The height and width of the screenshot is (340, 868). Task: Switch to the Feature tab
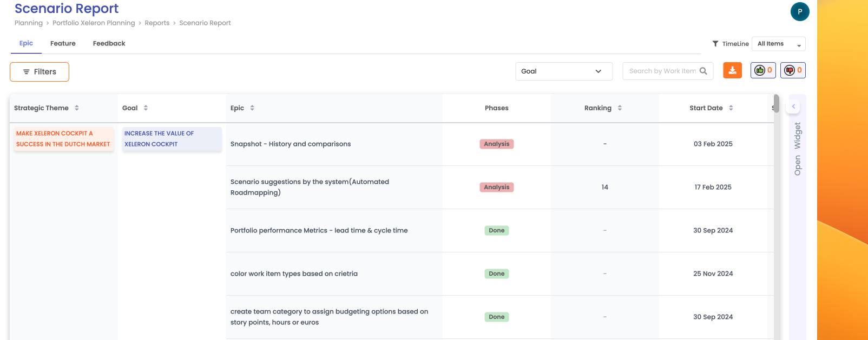(63, 43)
